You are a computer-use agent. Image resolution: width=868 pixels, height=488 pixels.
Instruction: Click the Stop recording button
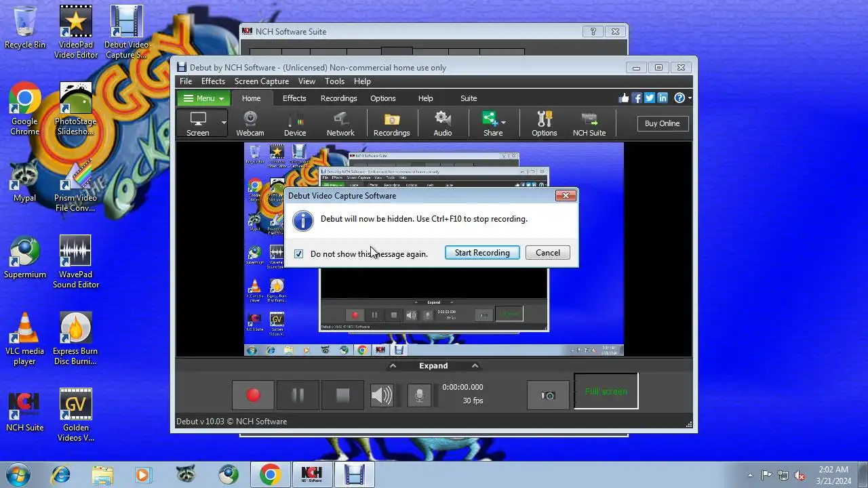[342, 395]
